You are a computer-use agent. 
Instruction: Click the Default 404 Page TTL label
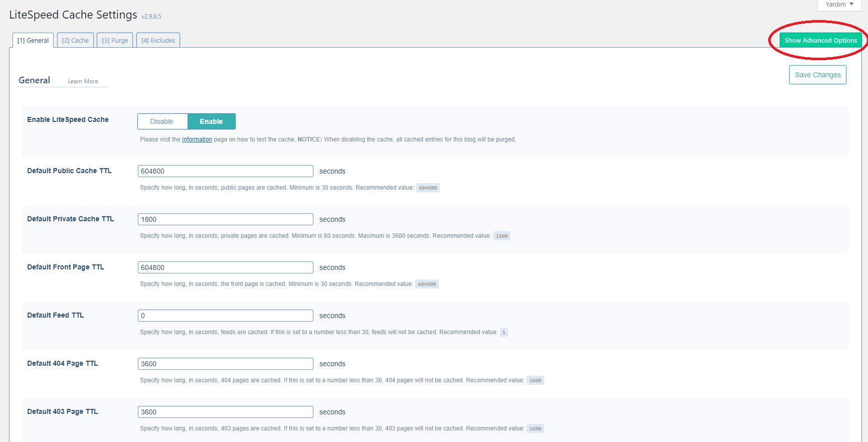63,363
